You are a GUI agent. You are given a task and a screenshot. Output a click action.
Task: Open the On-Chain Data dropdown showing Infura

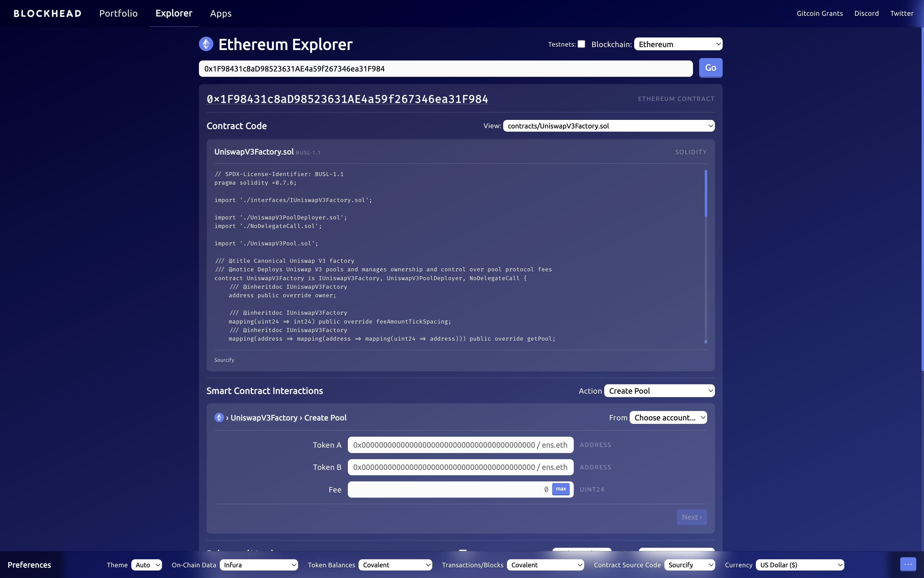point(259,565)
